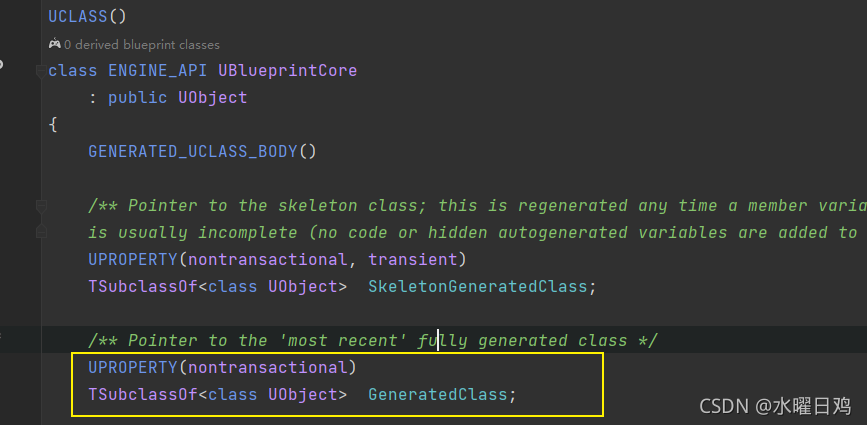Click the gamepad icon beside derived blueprint classes
867x425 pixels.
point(54,44)
